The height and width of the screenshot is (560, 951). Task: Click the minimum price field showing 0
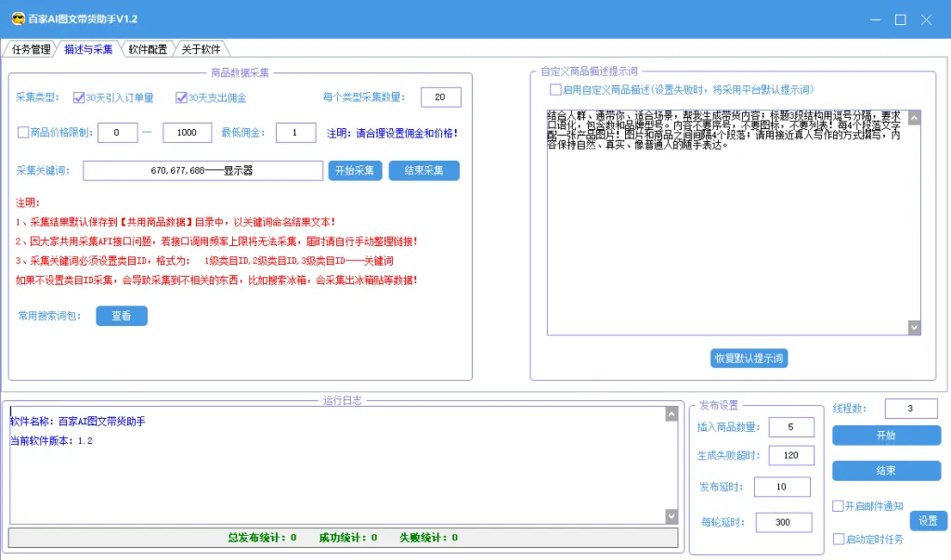coord(117,132)
